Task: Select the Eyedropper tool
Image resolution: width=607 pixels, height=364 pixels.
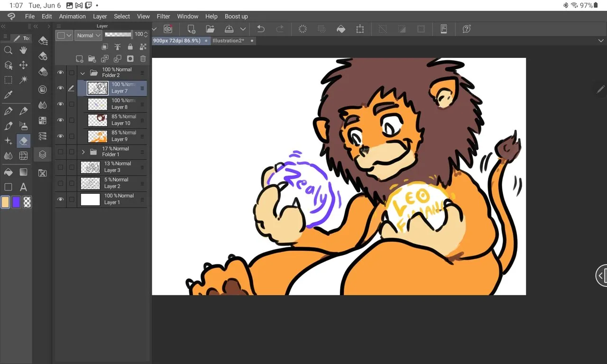Action: (8, 95)
